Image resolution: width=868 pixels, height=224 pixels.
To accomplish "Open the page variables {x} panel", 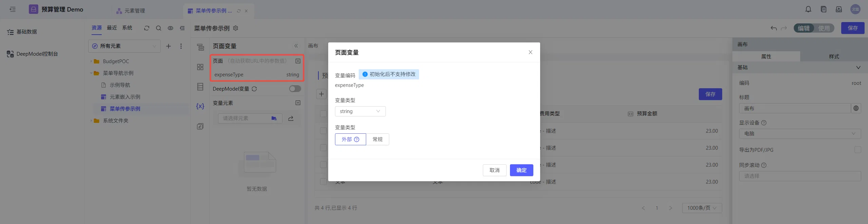I will pyautogui.click(x=200, y=106).
